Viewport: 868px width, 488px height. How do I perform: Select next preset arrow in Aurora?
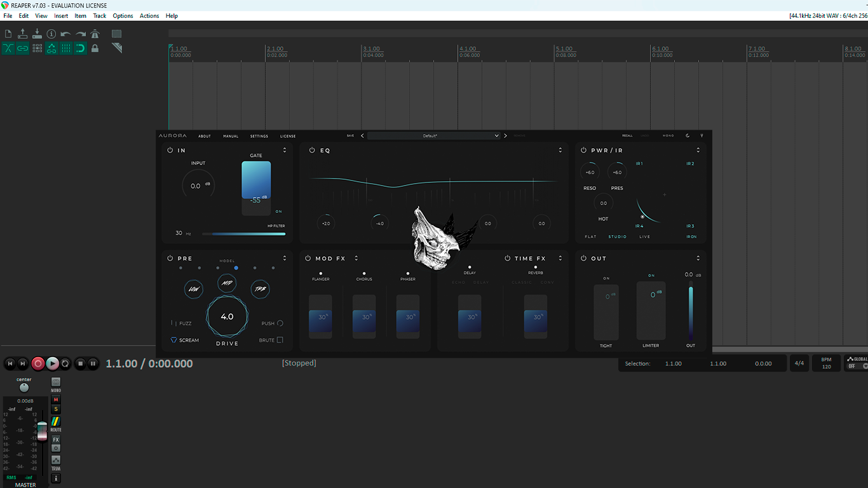(x=506, y=135)
